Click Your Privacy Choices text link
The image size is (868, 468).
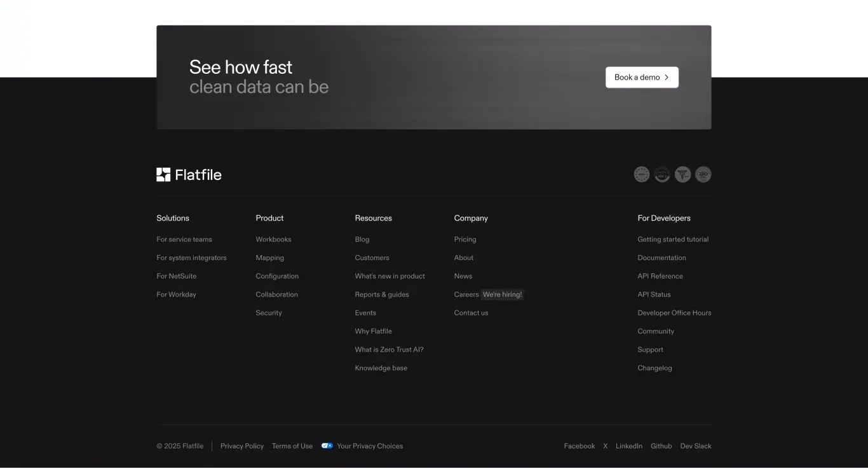click(x=370, y=446)
